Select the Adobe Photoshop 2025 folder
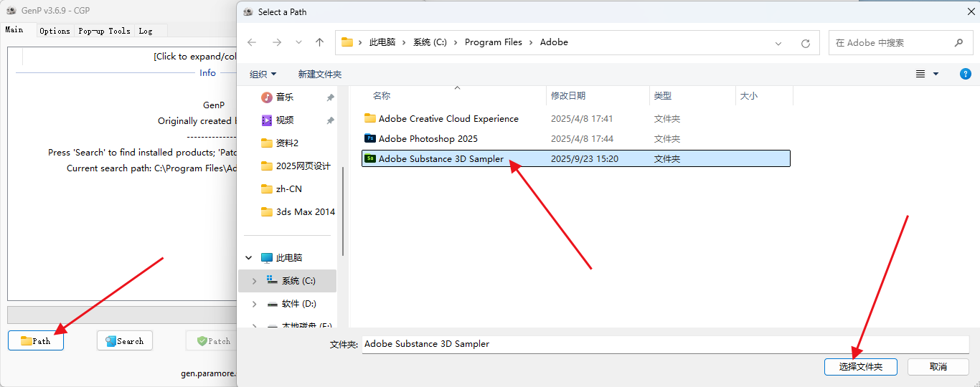Screen dimensions: 980x387 click(575, 139)
